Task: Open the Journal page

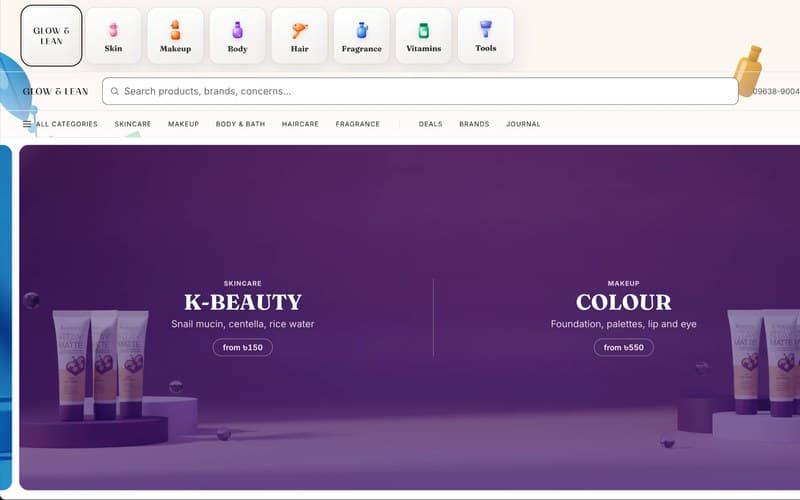Action: [x=523, y=124]
